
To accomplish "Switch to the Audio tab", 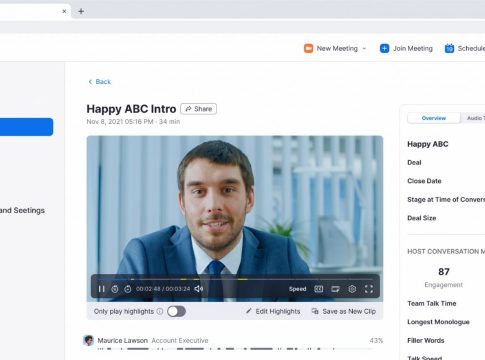I will tap(473, 118).
